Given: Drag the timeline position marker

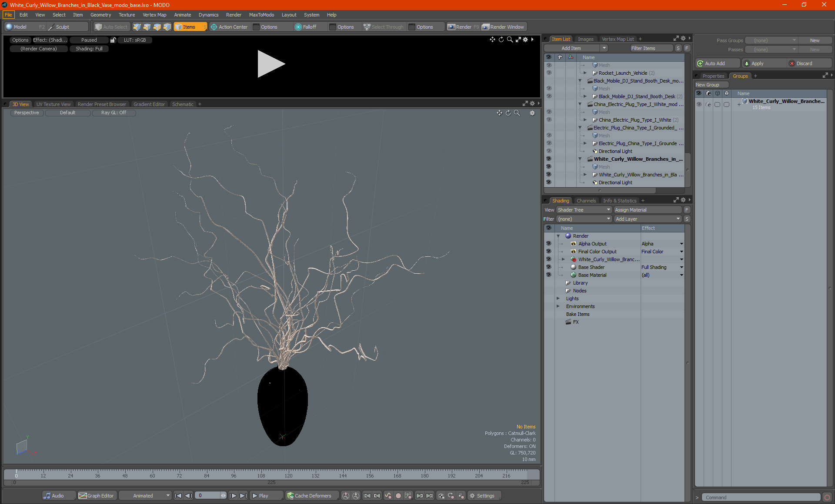Looking at the screenshot, I should point(16,474).
